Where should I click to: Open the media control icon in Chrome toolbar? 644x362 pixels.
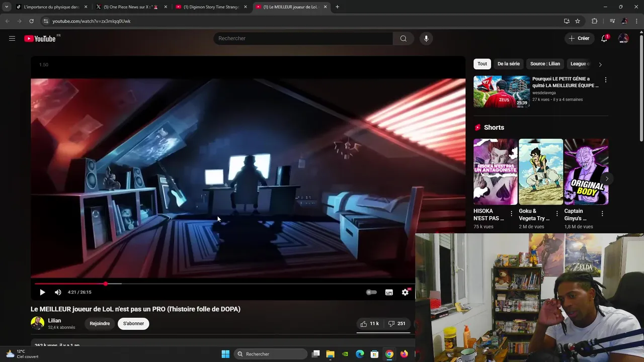[612, 21]
